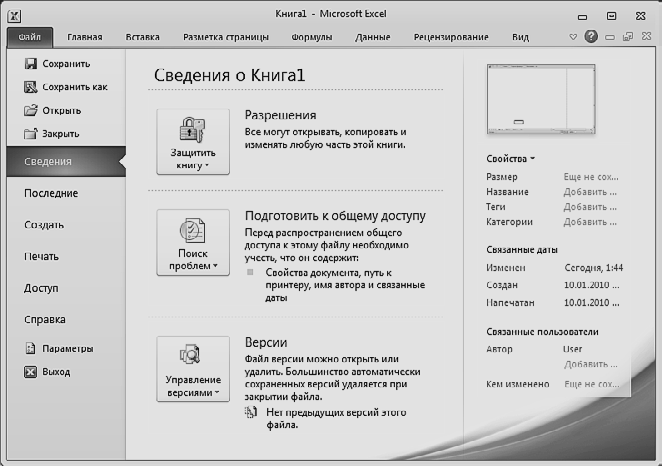This screenshot has width=662, height=466.
Task: Click the Подготовить к общему доступу heading
Action: click(x=335, y=216)
